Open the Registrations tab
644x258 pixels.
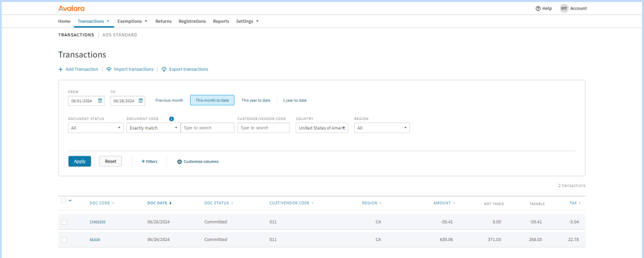click(x=192, y=21)
